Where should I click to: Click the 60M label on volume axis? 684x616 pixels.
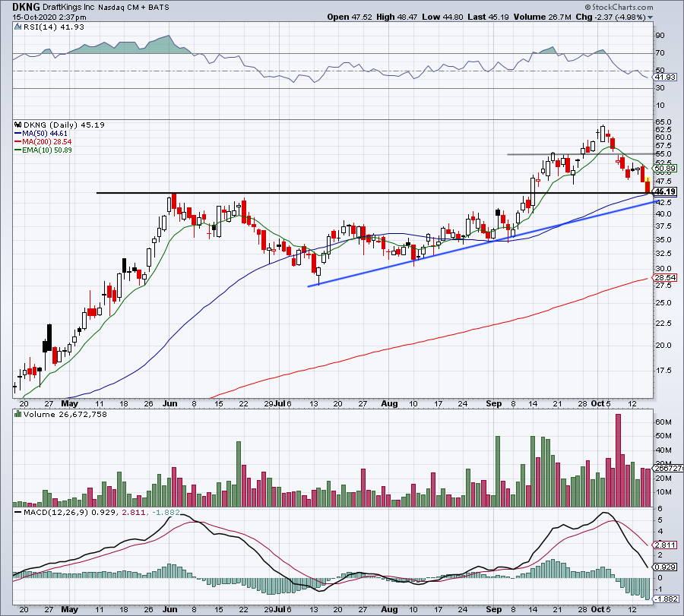pos(663,422)
